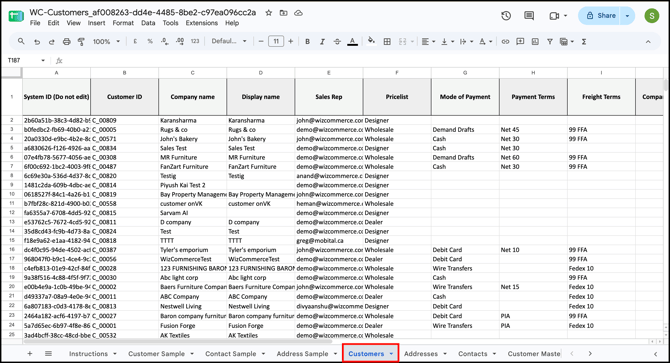Switch to Contacts sheet tab

473,354
